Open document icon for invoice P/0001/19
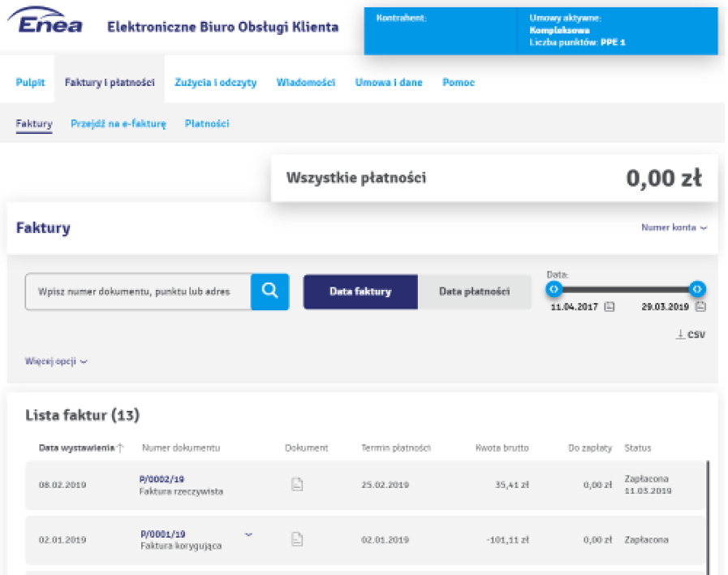The image size is (728, 575). pyautogui.click(x=297, y=538)
